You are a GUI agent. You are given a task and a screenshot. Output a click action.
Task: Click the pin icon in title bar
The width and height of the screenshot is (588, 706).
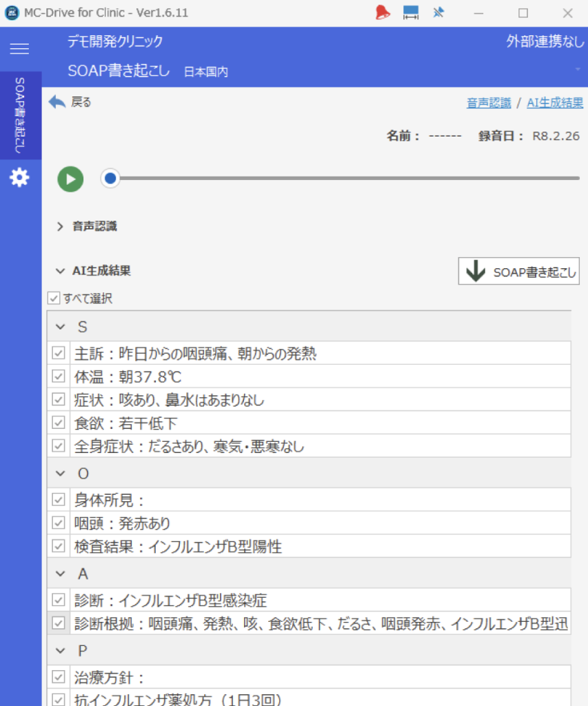pyautogui.click(x=438, y=12)
